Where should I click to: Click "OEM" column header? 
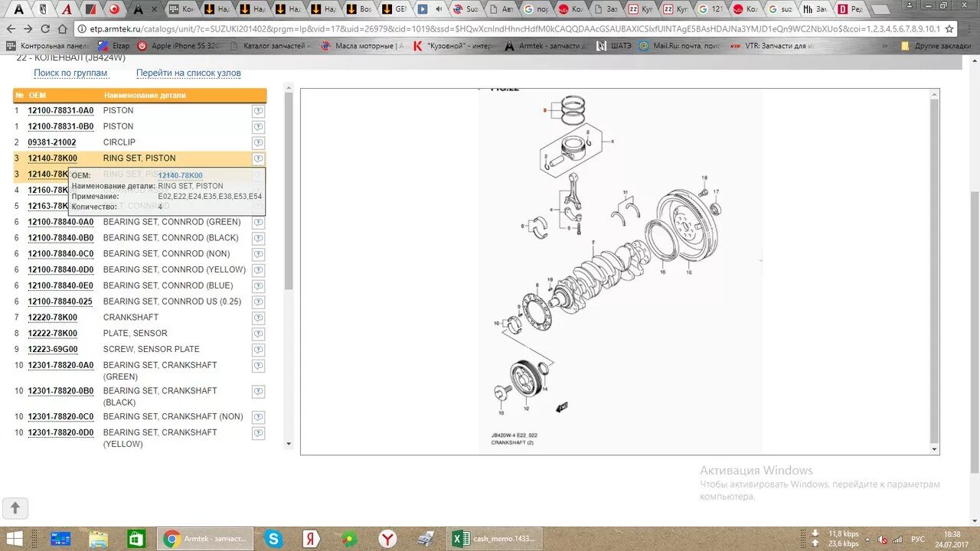coord(38,96)
